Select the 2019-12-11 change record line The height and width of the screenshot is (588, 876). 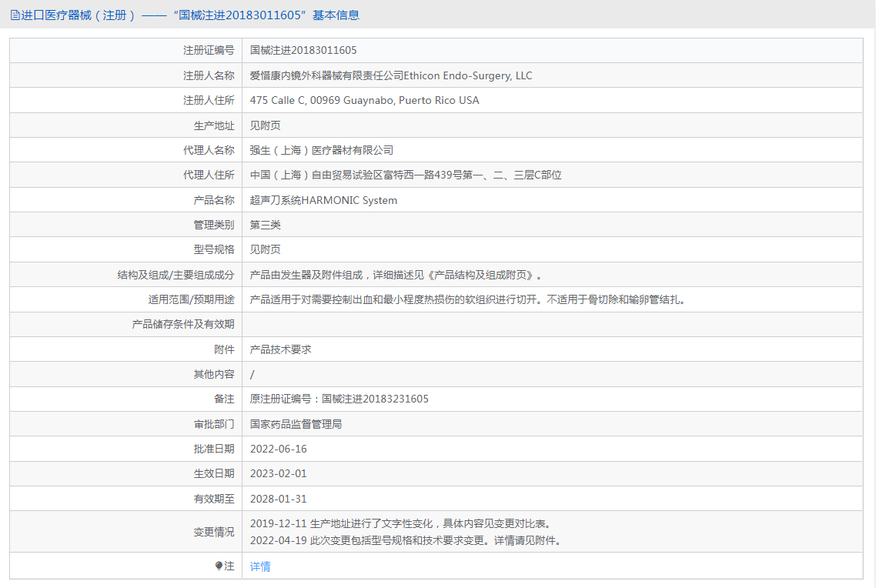point(403,523)
